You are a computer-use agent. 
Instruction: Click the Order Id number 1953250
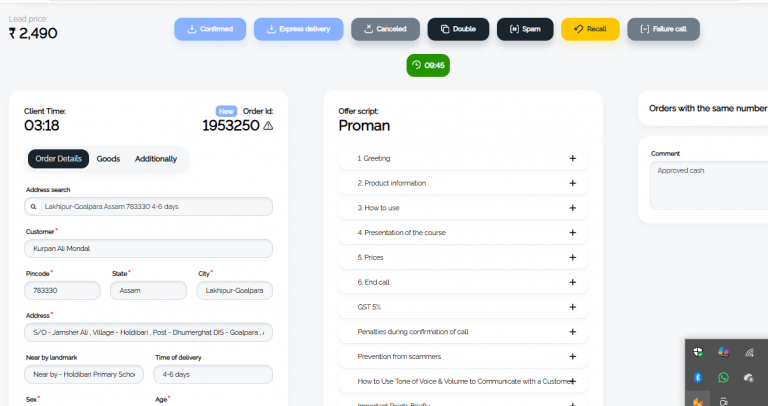[x=231, y=126]
